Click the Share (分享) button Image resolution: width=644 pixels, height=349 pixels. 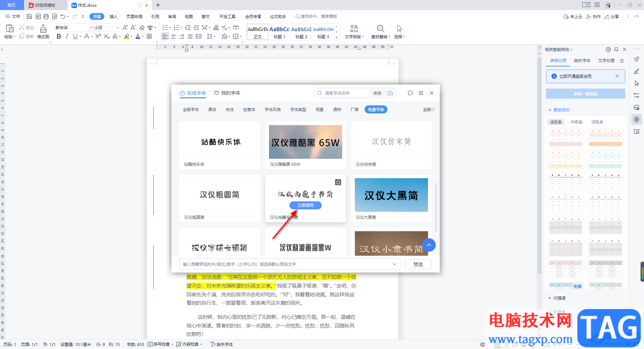coord(612,16)
